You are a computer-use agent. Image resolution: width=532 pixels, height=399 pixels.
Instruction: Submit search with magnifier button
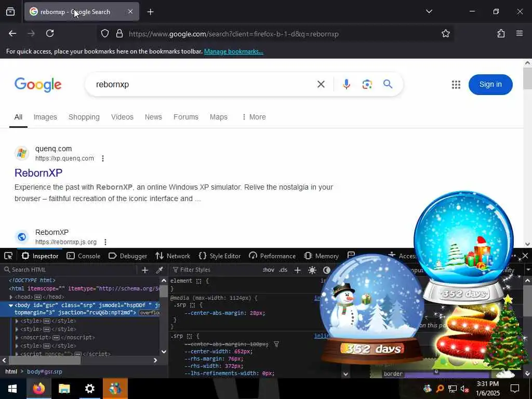388,84
